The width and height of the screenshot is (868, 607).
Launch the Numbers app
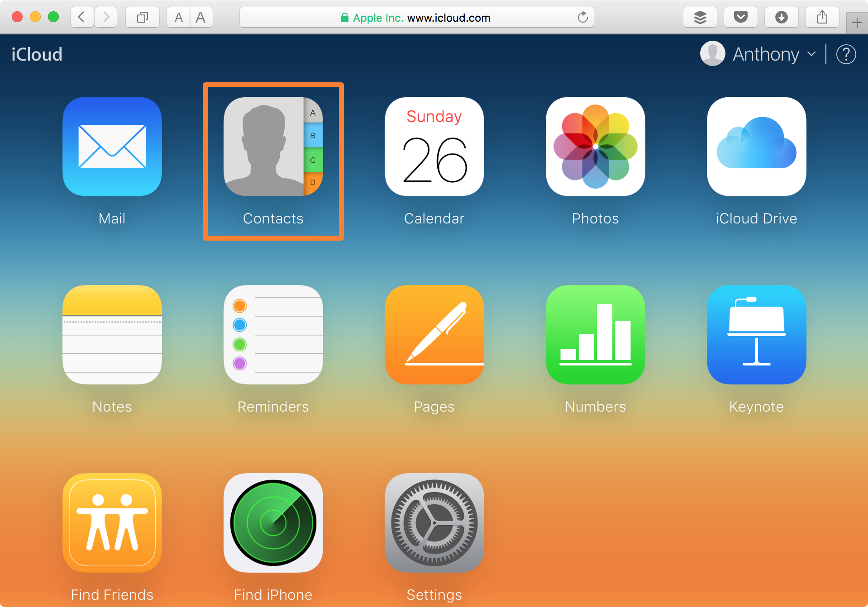point(596,335)
